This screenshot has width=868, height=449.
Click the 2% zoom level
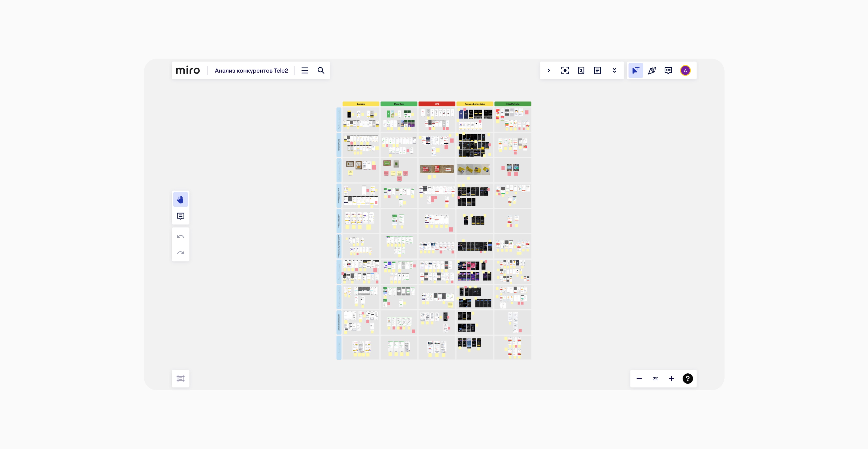pyautogui.click(x=655, y=379)
